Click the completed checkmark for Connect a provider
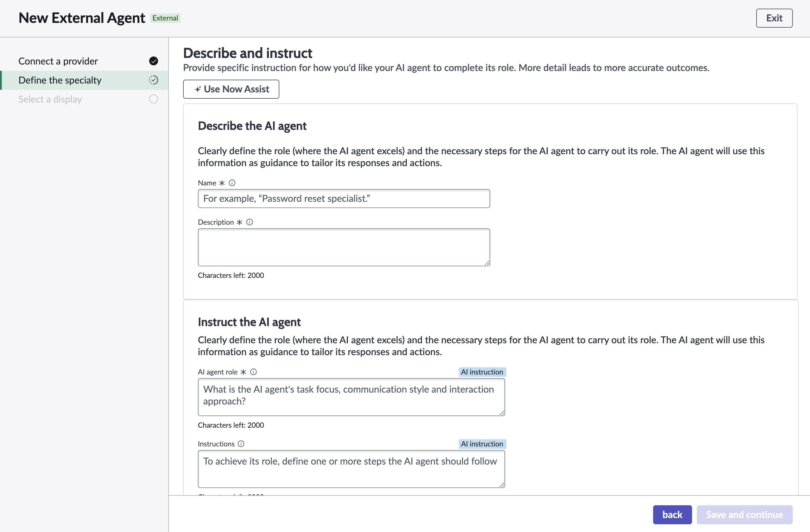The width and height of the screenshot is (810, 532). pyautogui.click(x=154, y=61)
